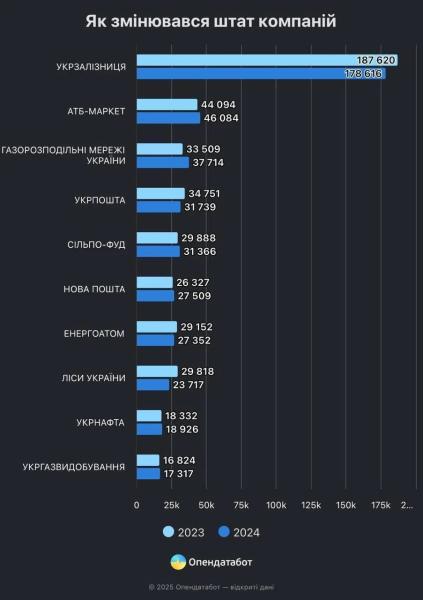
Task: Click the АТБ-МАРКЕТ company label
Action: pyautogui.click(x=96, y=111)
